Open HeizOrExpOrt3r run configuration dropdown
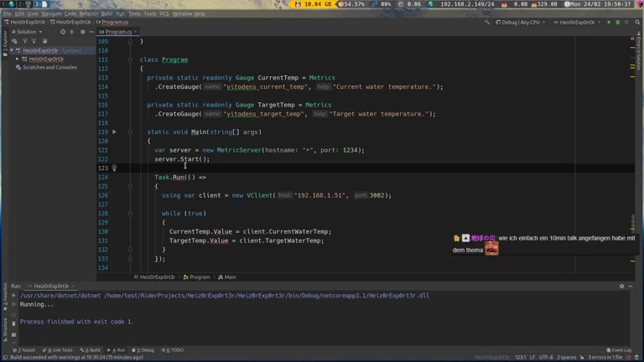The width and height of the screenshot is (644, 362). [x=577, y=22]
